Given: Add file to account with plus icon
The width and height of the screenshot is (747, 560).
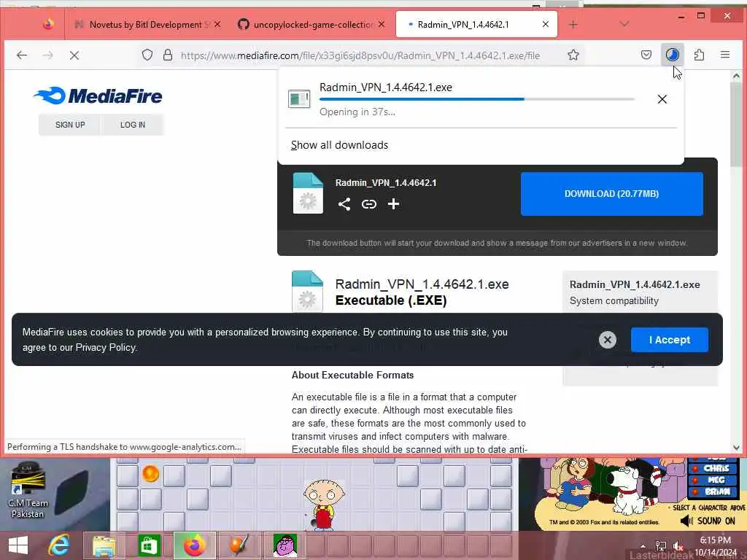Looking at the screenshot, I should click(x=393, y=204).
